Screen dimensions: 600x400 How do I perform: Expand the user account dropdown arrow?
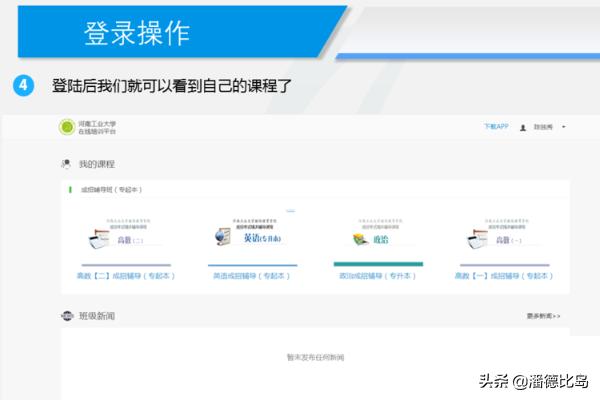click(x=564, y=127)
